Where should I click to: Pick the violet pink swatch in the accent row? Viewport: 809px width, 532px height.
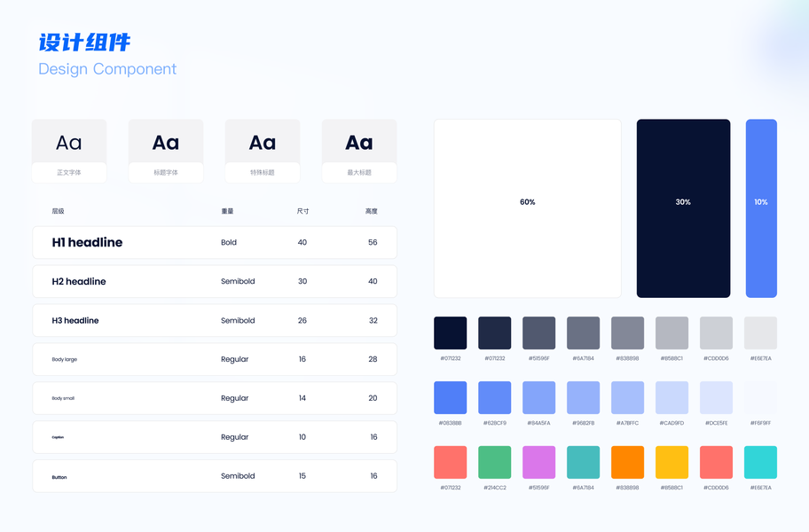click(x=538, y=463)
